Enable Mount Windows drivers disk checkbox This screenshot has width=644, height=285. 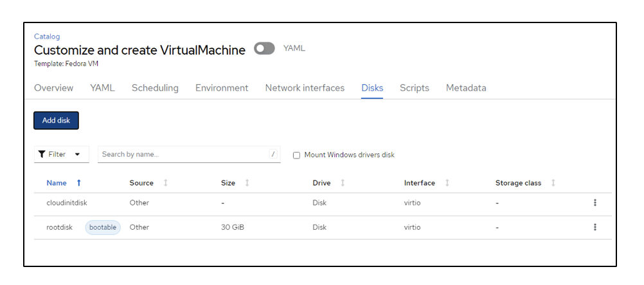tap(297, 155)
